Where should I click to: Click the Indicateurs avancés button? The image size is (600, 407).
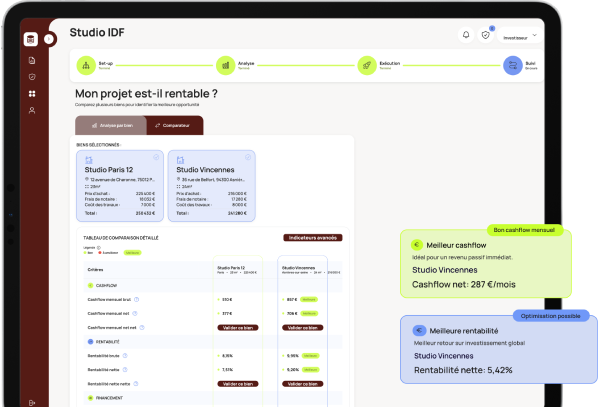(315, 238)
